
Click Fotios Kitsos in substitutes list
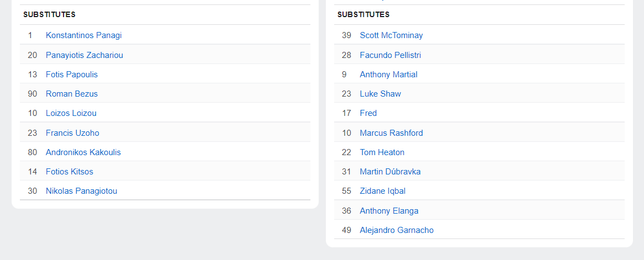[69, 172]
